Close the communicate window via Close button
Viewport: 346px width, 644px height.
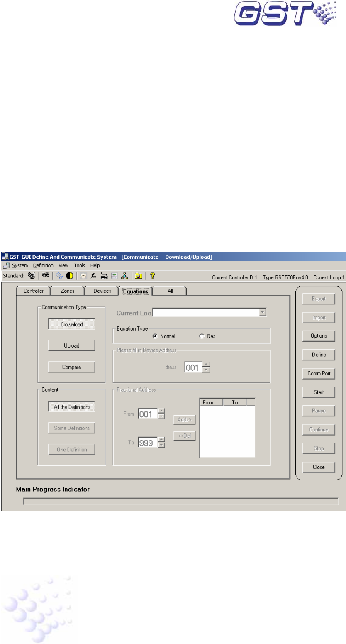(319, 467)
